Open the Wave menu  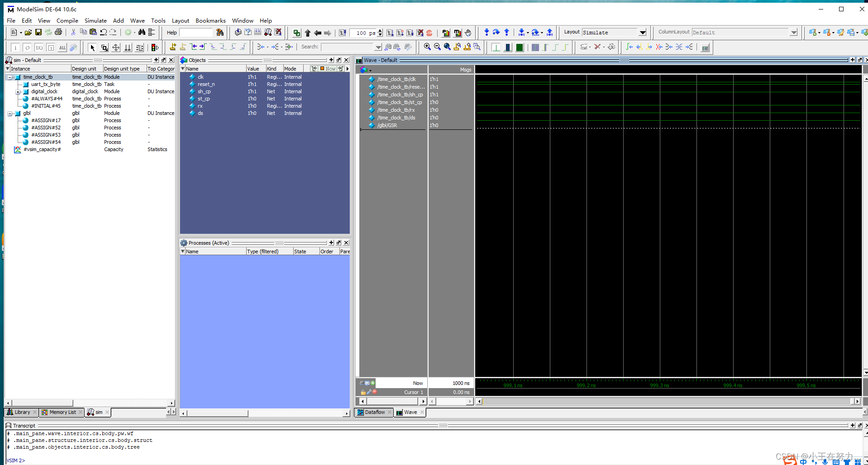(x=138, y=20)
